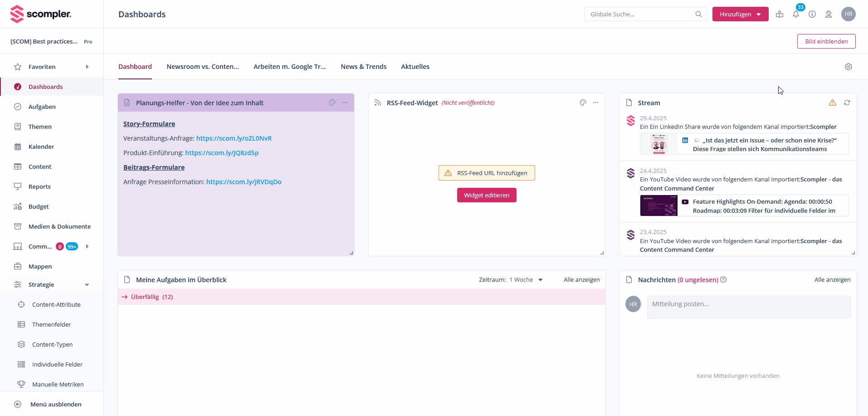
Task: Switch to the News & Trends tab
Action: click(363, 67)
